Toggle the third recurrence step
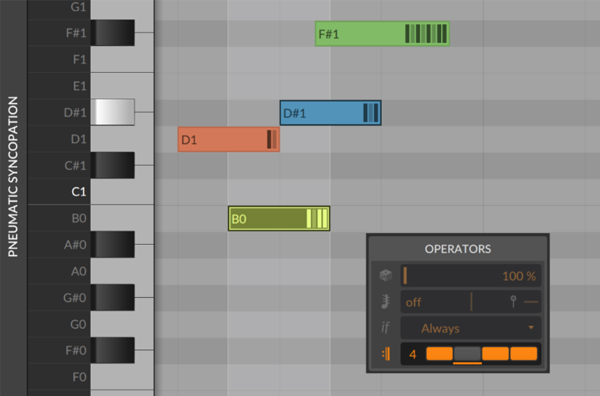This screenshot has width=600, height=396. [495, 354]
